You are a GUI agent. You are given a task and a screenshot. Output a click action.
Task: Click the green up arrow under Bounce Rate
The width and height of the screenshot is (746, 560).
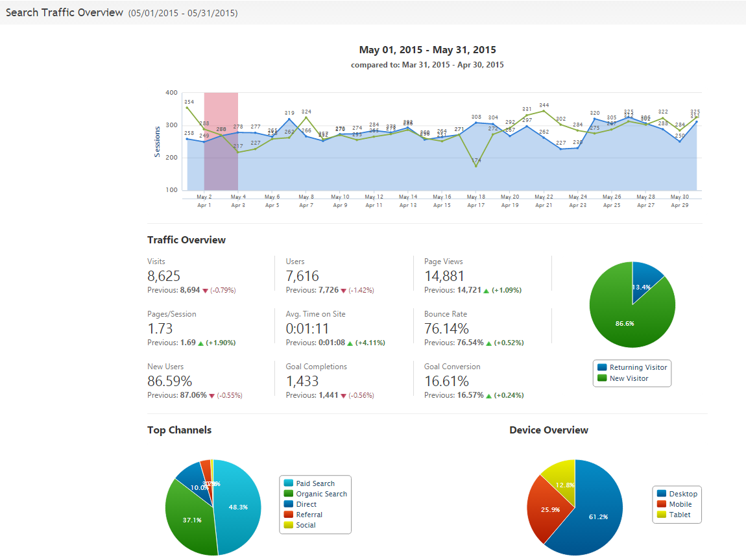(489, 343)
